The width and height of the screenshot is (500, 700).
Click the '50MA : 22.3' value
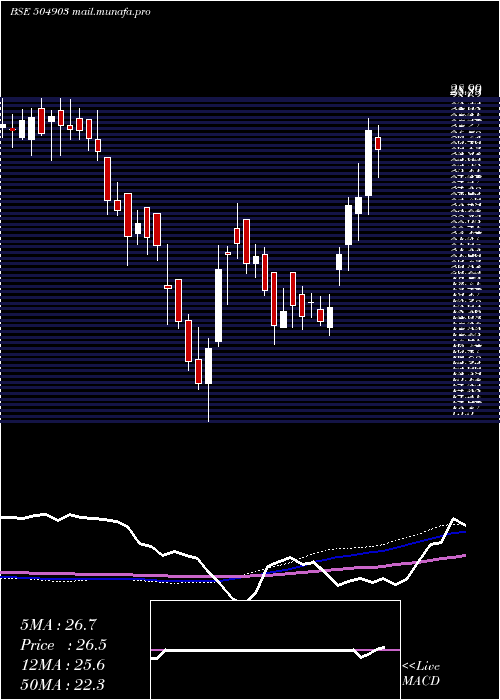coord(62,684)
